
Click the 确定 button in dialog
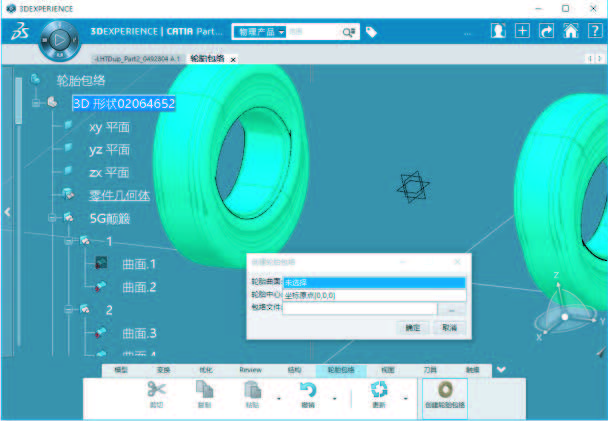tap(412, 327)
